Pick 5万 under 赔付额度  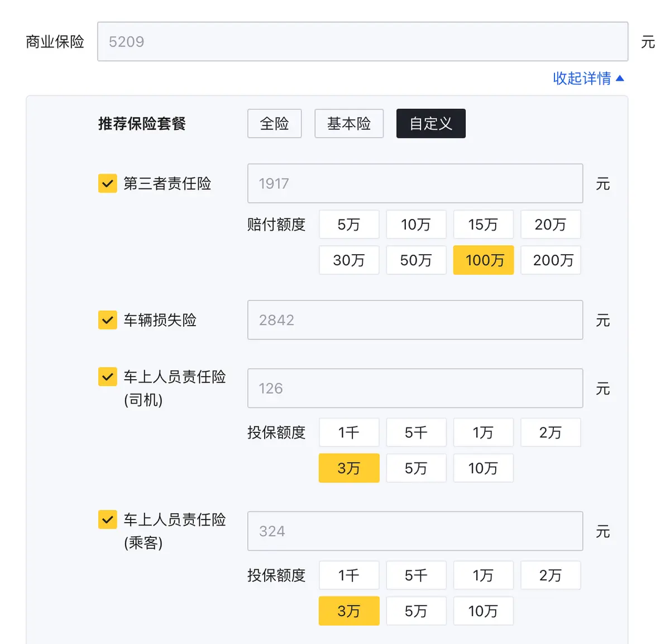tap(349, 225)
